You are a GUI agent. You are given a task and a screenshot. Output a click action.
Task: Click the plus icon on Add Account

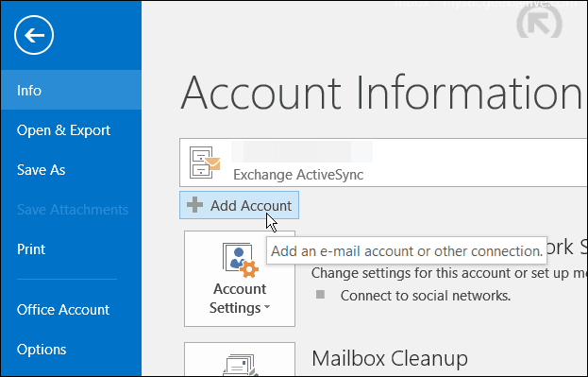(x=195, y=205)
